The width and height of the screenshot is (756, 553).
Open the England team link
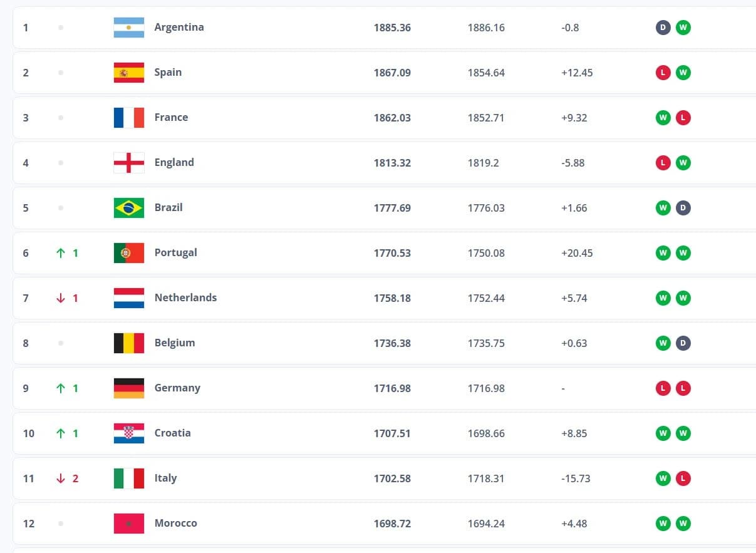click(174, 162)
